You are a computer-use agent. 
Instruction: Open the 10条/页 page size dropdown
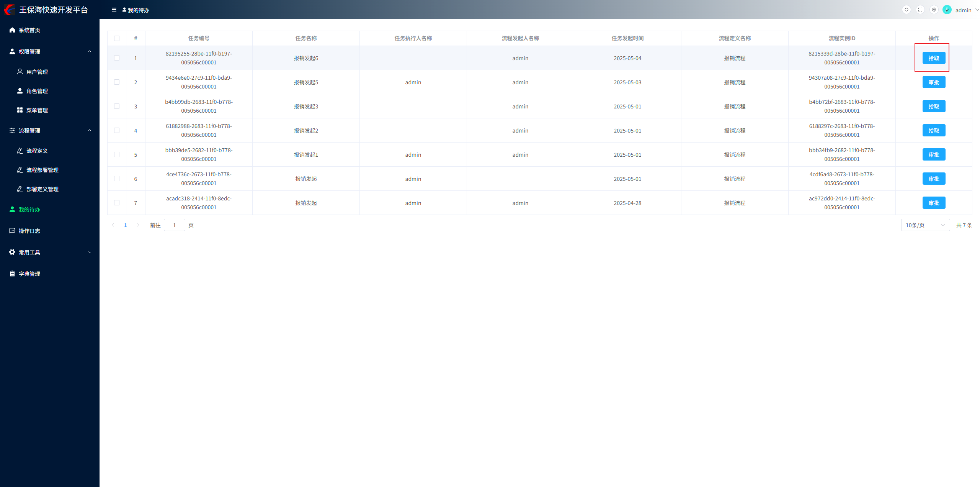point(925,225)
